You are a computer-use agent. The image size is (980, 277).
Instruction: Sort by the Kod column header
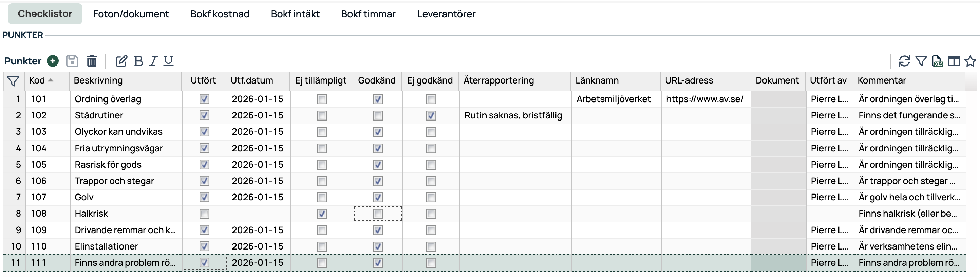(x=37, y=81)
